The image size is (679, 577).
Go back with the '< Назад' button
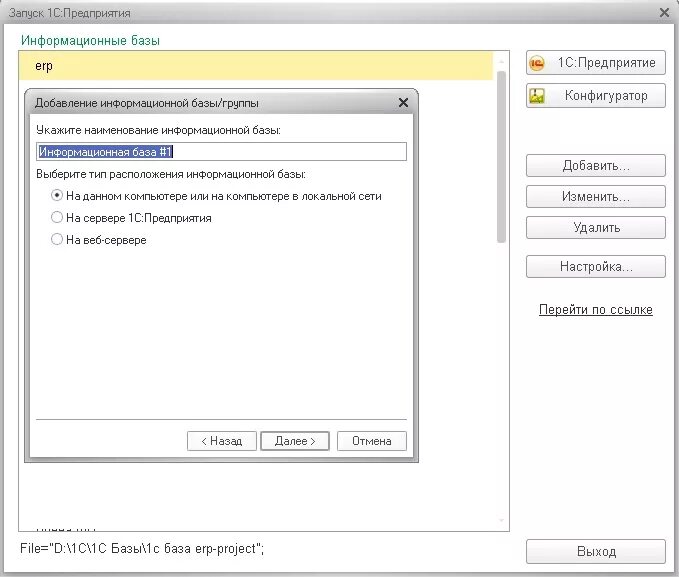222,441
